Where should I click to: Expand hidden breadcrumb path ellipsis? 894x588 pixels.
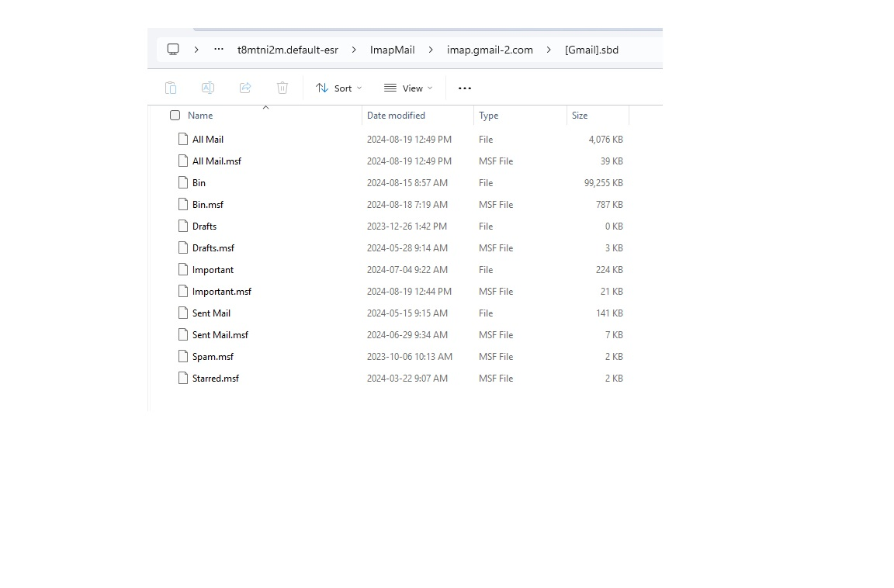[219, 50]
